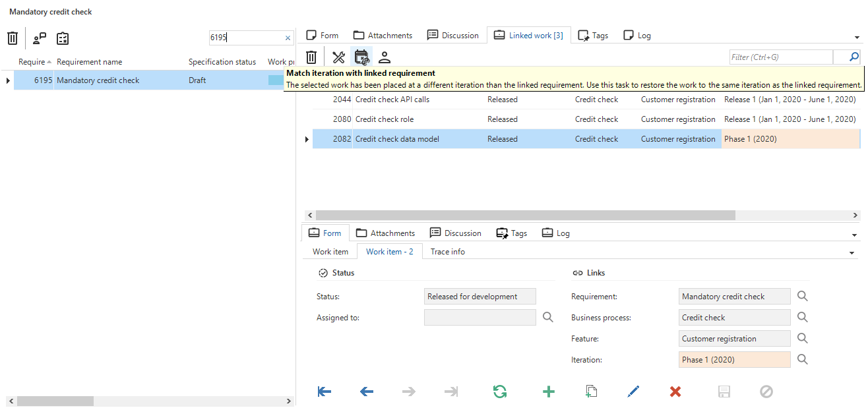
Task: Select the Credit check API calls row
Action: (x=392, y=100)
